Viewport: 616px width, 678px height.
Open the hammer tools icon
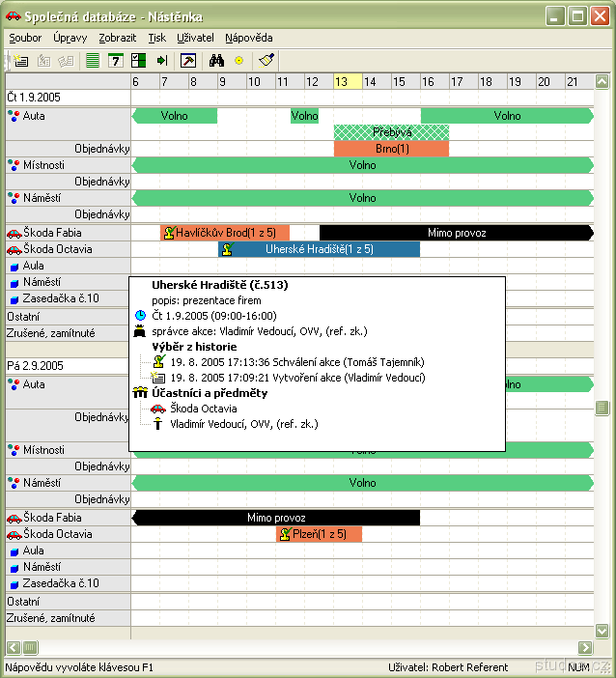(x=188, y=60)
